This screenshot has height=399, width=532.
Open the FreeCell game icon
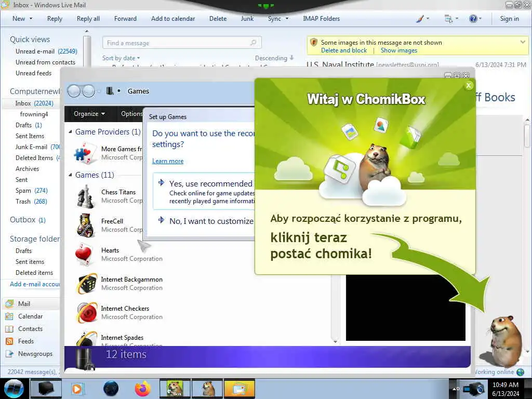[x=86, y=225]
